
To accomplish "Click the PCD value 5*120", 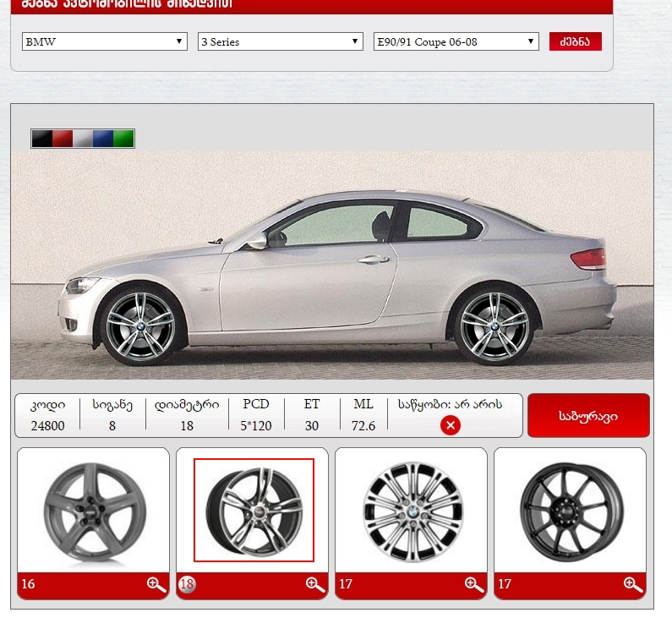I will (x=256, y=425).
